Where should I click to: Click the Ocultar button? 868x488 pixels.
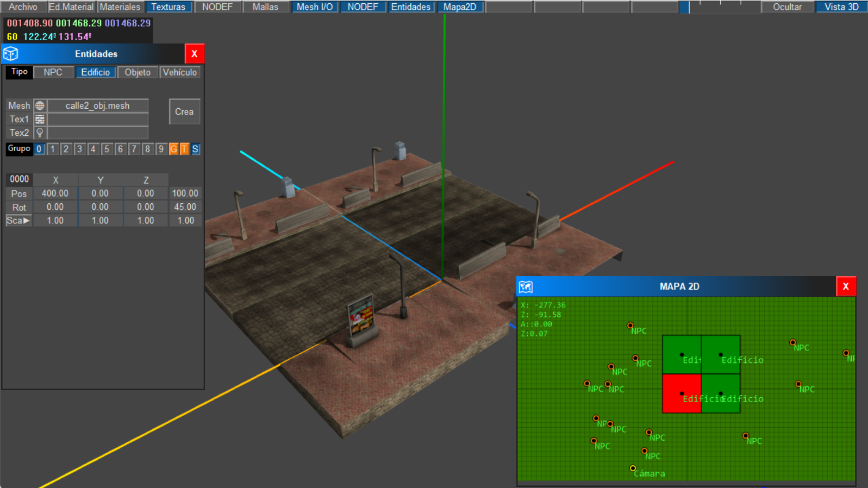click(x=787, y=7)
